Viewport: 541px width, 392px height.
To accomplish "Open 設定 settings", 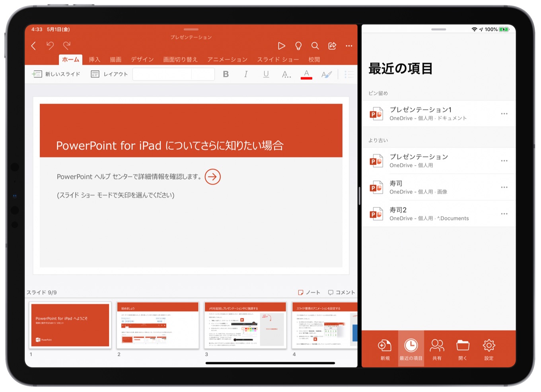I will 489,349.
